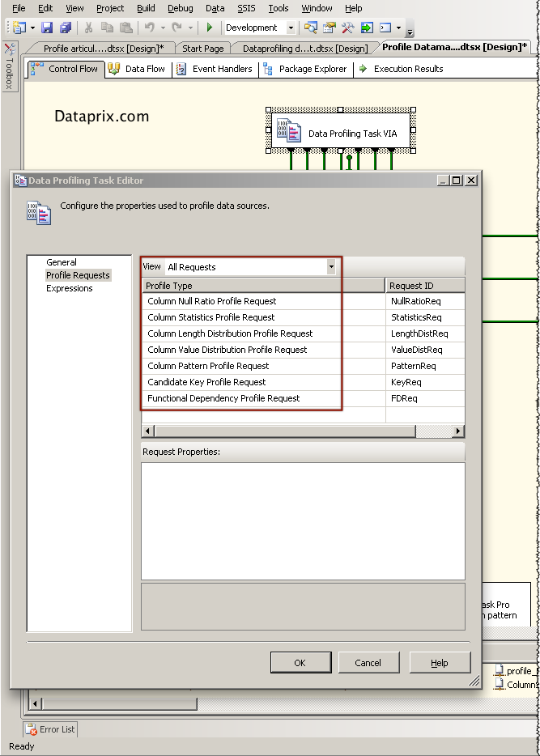Open the toolbar options overflow arrow
Screen dimensions: 540x756
pos(410,33)
